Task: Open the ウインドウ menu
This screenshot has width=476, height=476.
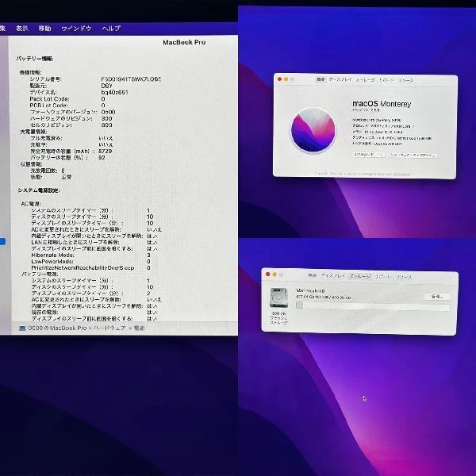Action: pos(76,28)
